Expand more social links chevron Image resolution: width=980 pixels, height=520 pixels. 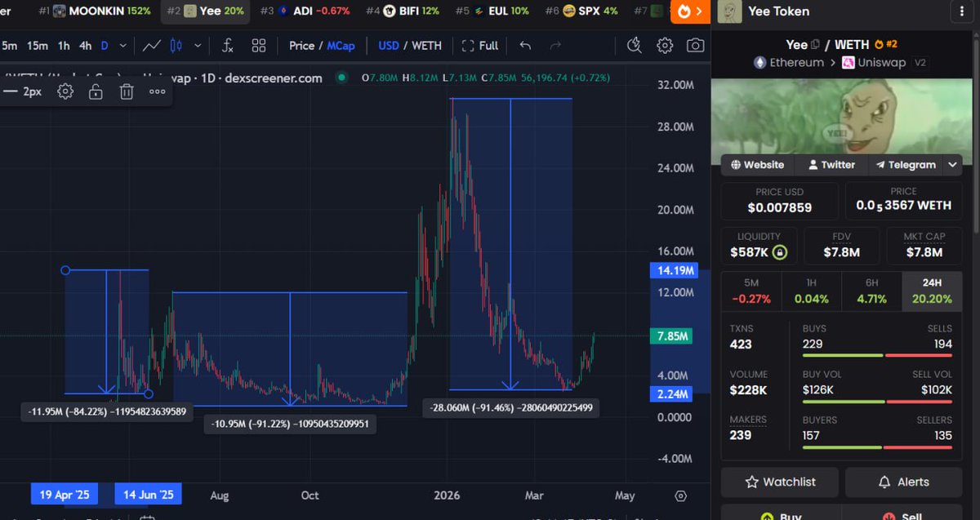(x=952, y=165)
